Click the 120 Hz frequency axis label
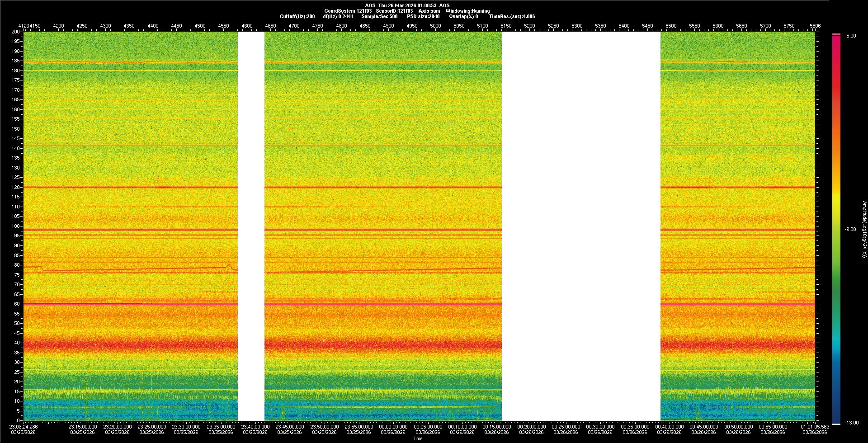 pyautogui.click(x=16, y=187)
